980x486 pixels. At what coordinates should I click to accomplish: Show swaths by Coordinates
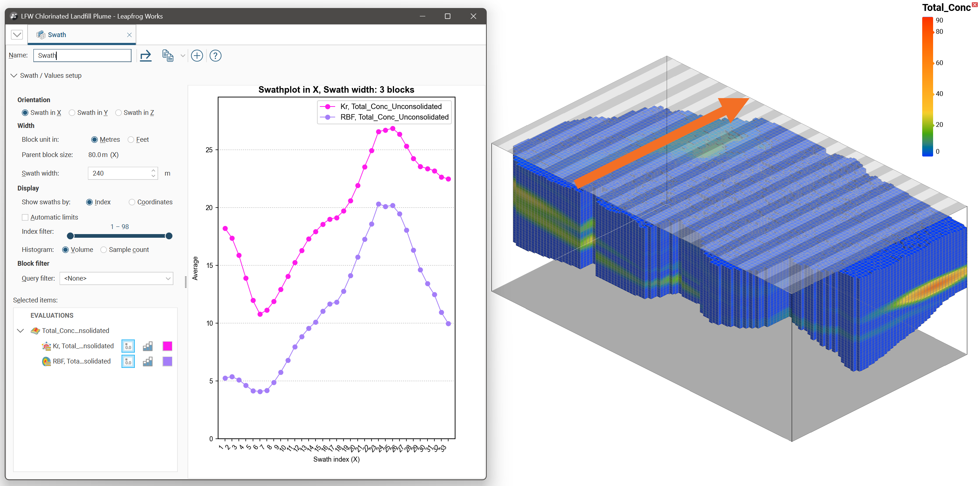coord(132,202)
